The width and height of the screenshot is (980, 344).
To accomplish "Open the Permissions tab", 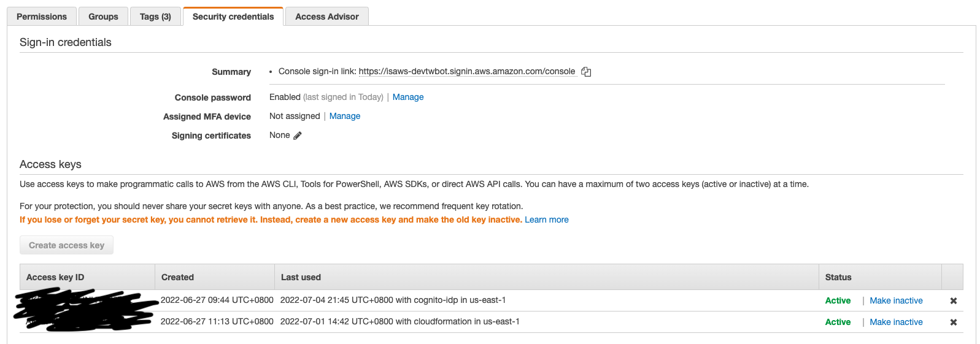I will click(42, 17).
